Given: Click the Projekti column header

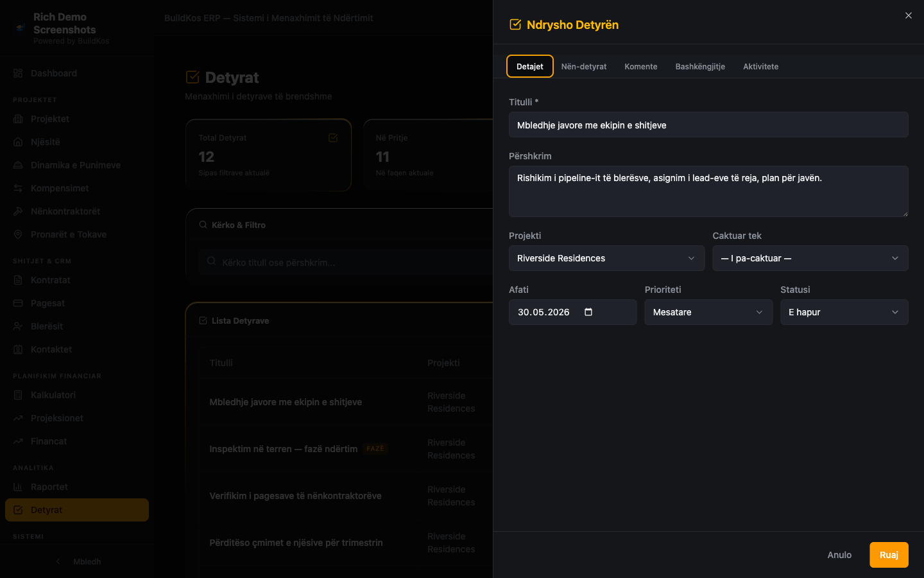Looking at the screenshot, I should 443,363.
